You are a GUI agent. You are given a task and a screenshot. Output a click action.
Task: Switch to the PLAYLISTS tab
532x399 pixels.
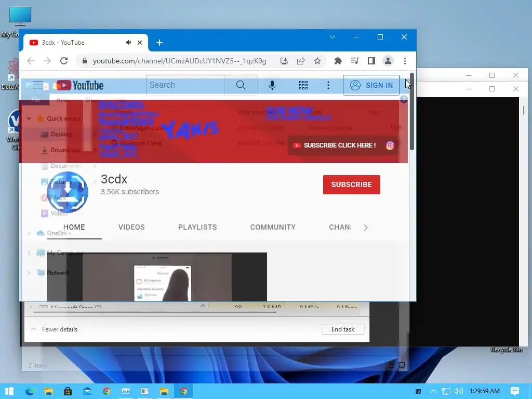(197, 227)
